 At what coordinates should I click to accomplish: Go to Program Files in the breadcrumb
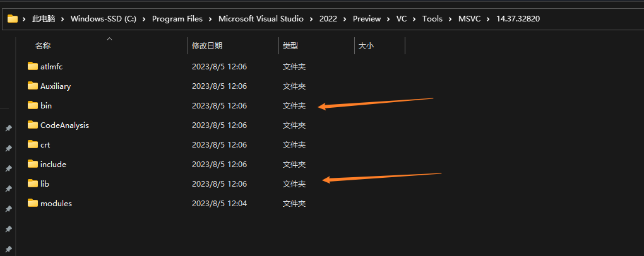pyautogui.click(x=177, y=19)
